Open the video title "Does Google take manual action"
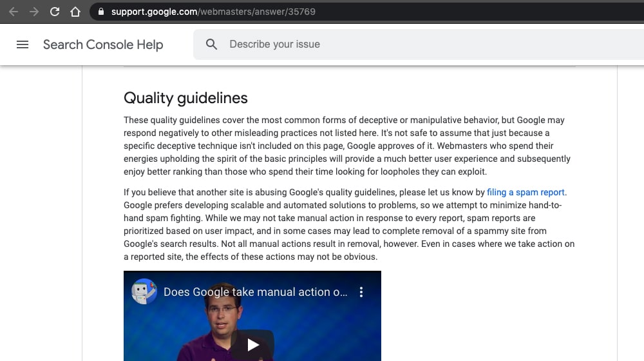644x361 pixels. pyautogui.click(x=256, y=292)
